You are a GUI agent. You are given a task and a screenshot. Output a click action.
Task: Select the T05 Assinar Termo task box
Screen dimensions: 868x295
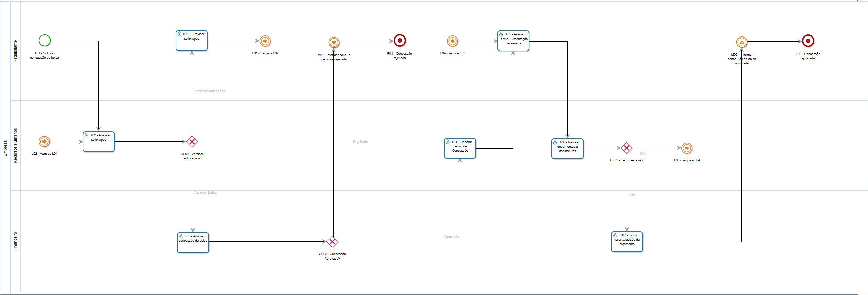point(513,41)
